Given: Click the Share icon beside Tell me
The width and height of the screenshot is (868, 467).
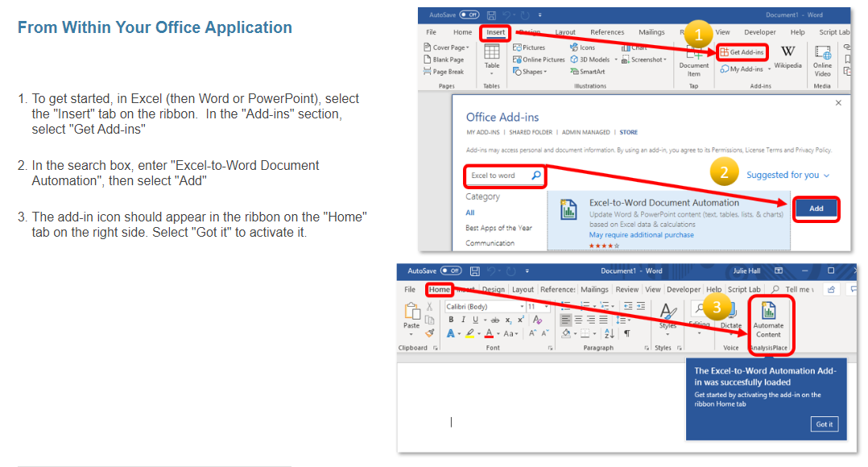Looking at the screenshot, I should pos(831,289).
